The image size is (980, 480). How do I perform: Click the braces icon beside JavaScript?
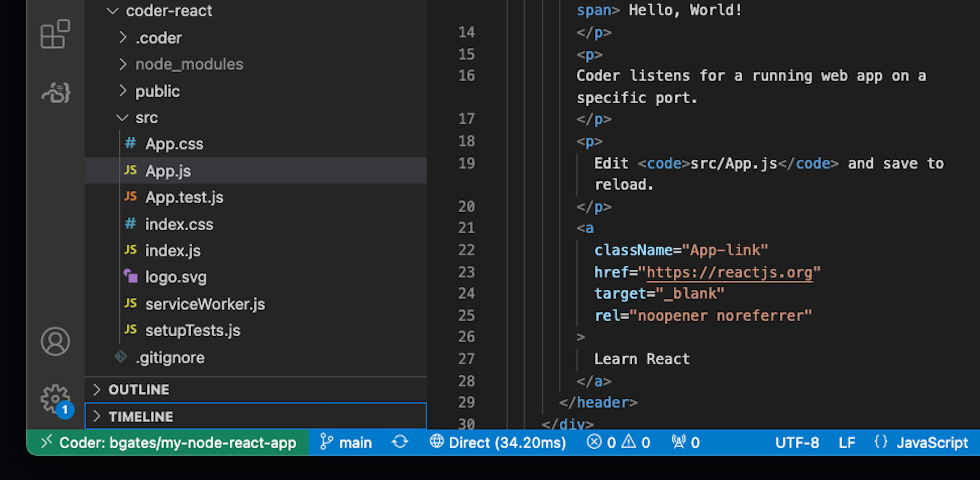[881, 442]
